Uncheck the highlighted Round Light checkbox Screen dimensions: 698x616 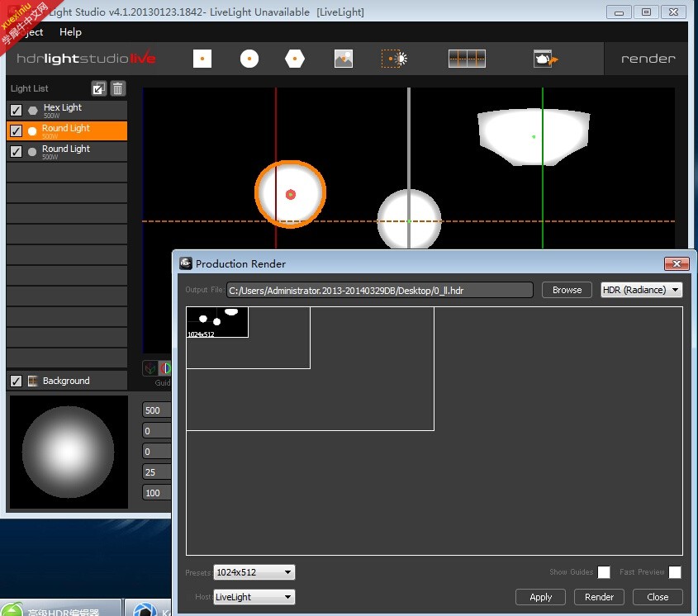pyautogui.click(x=16, y=130)
